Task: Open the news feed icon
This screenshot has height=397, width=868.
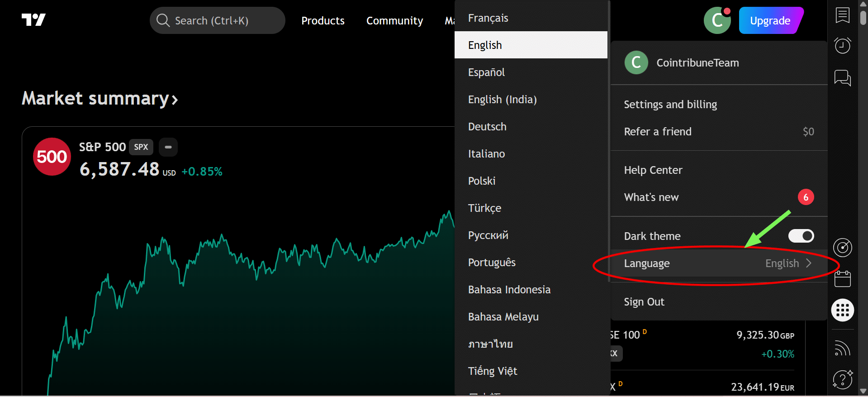Action: click(842, 348)
